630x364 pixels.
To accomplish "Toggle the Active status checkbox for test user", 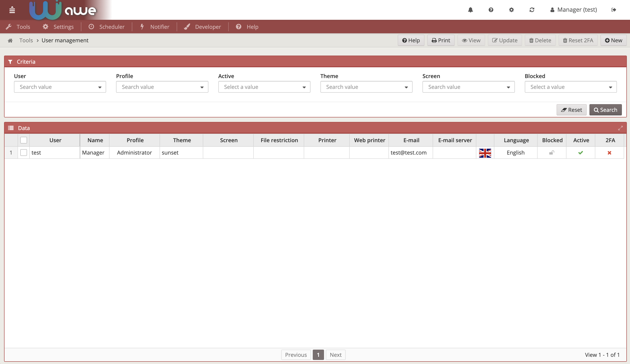I will [581, 153].
